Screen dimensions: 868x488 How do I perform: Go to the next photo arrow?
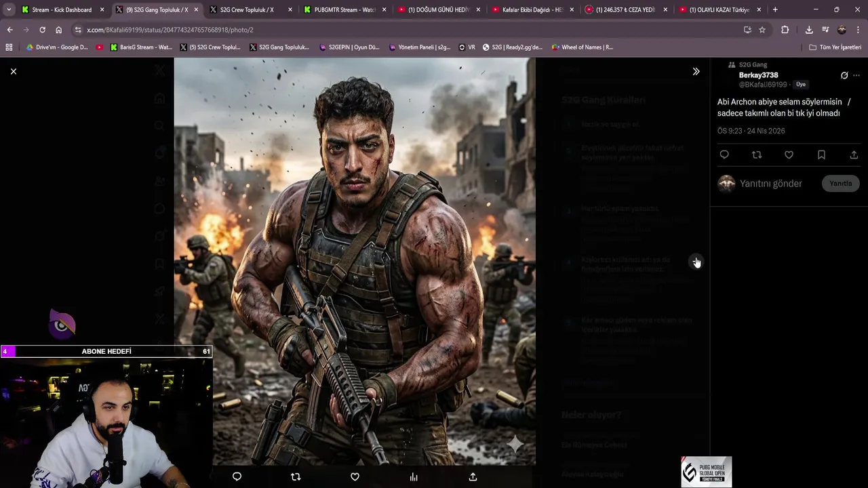[696, 262]
